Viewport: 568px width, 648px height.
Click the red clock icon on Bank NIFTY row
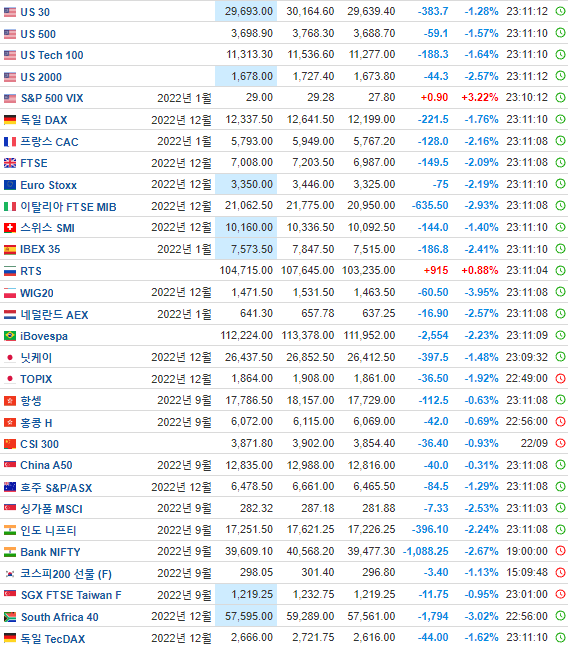click(560, 551)
